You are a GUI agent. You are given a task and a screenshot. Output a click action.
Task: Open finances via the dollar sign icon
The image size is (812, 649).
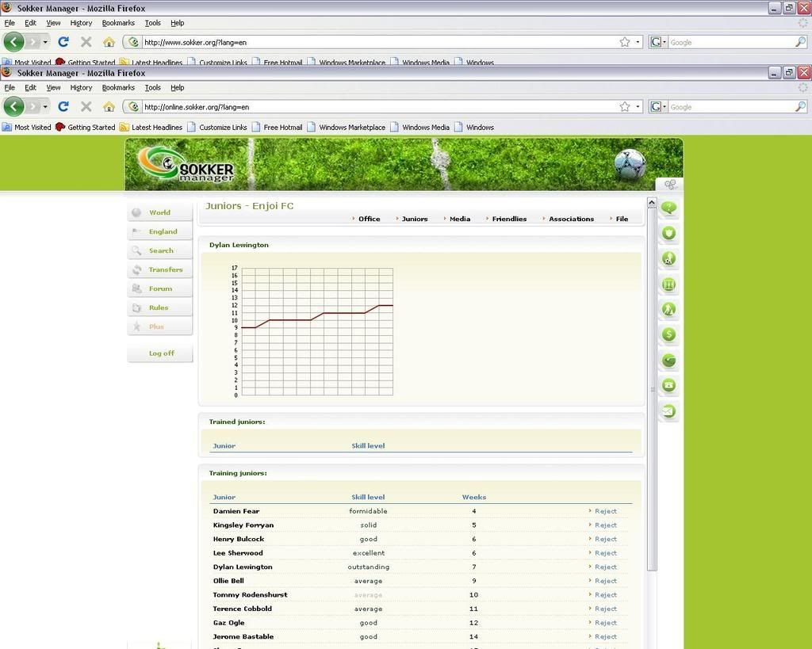[x=668, y=334]
